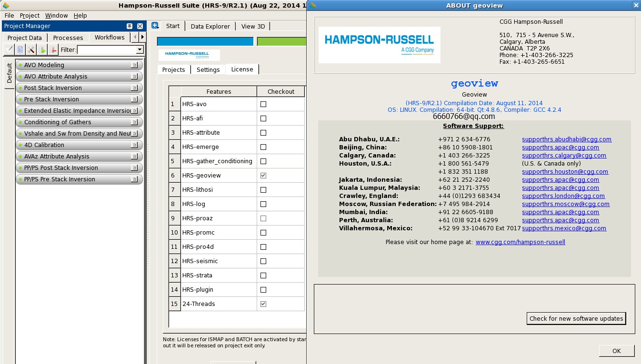Click document icon on PP/PS Post Stack Inversion row
Screen dimensions: 641x364
(x=135, y=168)
